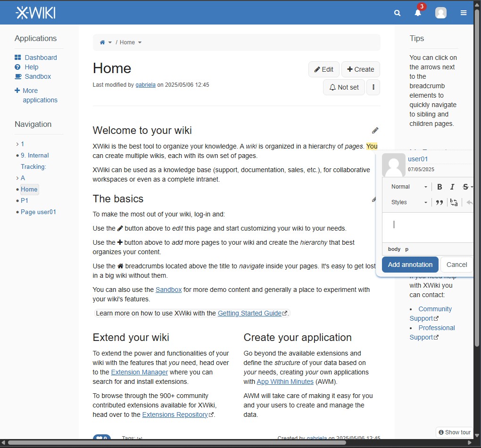The height and width of the screenshot is (448, 481).
Task: Open the user profile avatar in the header
Action: pos(441,13)
